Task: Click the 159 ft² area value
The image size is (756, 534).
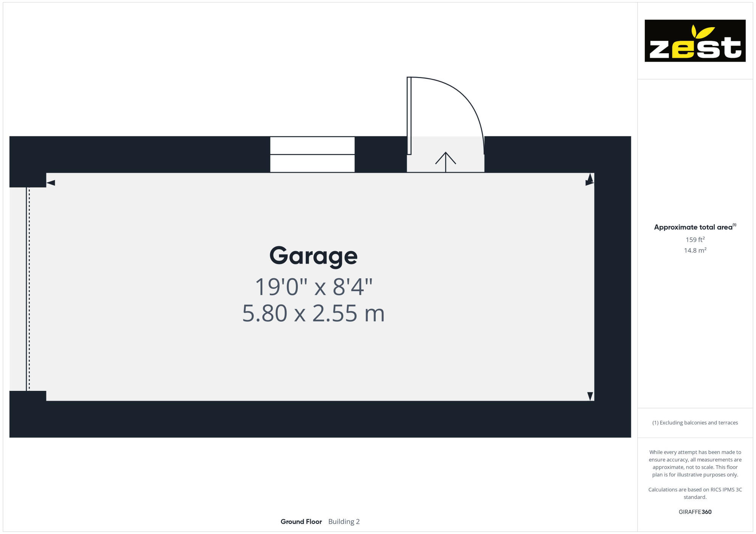Action: point(695,239)
